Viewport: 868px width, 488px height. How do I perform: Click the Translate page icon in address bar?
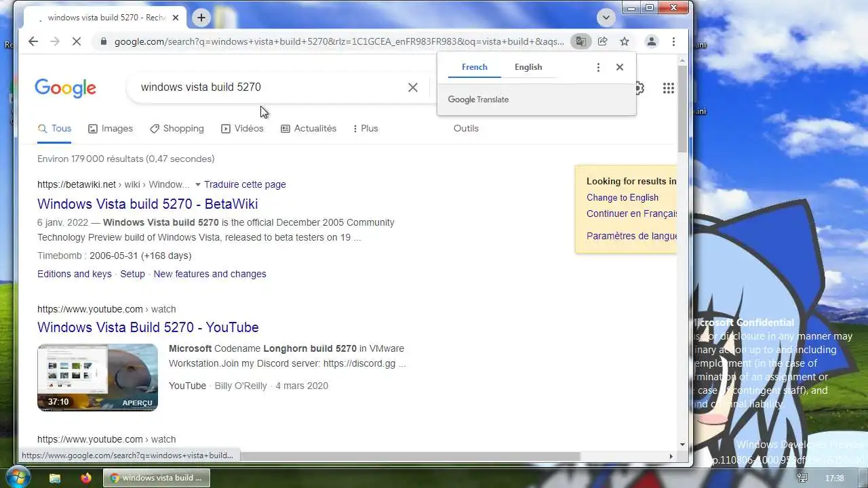point(580,41)
